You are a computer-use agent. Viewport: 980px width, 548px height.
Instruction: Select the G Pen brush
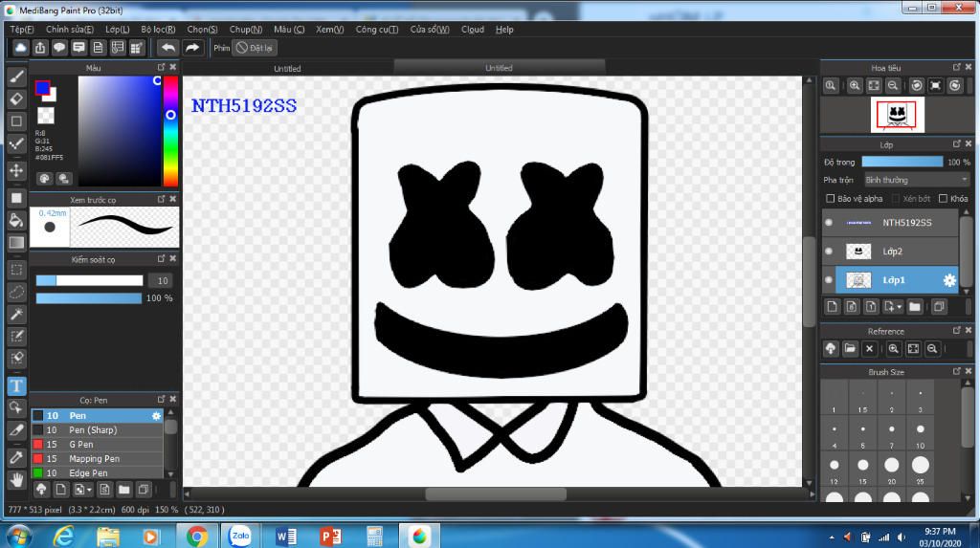coord(97,445)
